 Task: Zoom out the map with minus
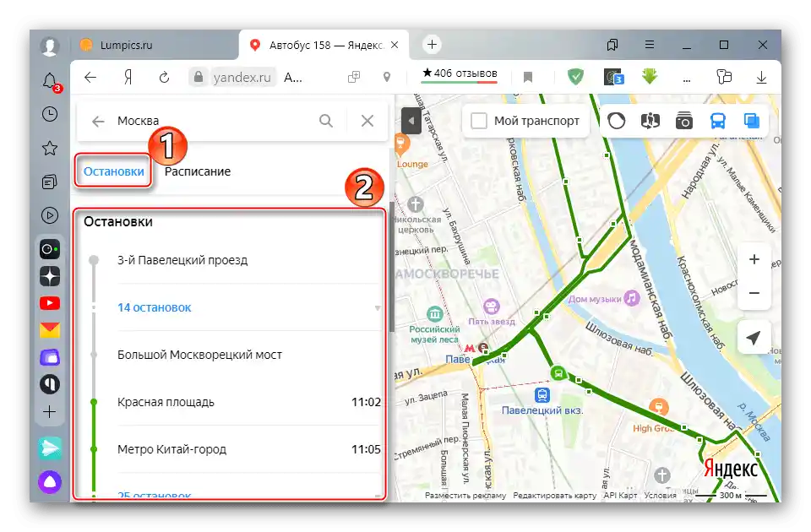coord(754,293)
